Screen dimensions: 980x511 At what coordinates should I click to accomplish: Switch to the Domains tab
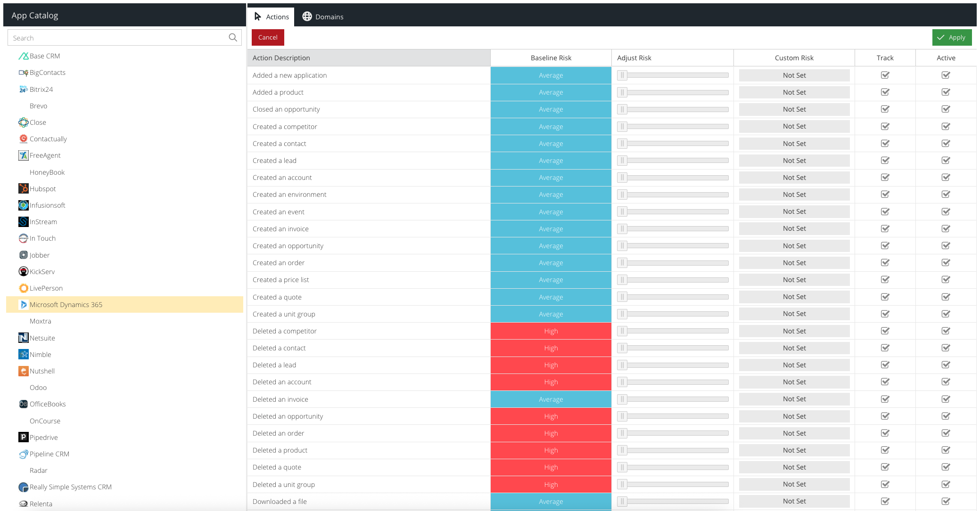pyautogui.click(x=323, y=17)
